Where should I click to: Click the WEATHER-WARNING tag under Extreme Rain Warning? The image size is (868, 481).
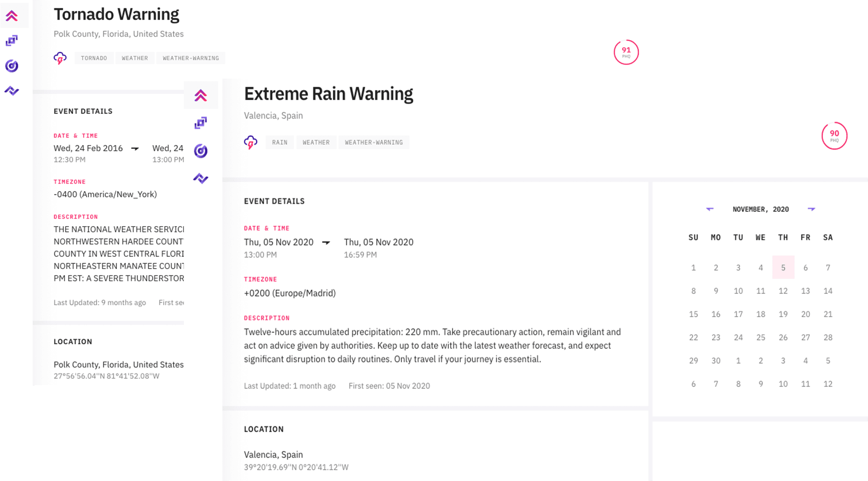(374, 143)
